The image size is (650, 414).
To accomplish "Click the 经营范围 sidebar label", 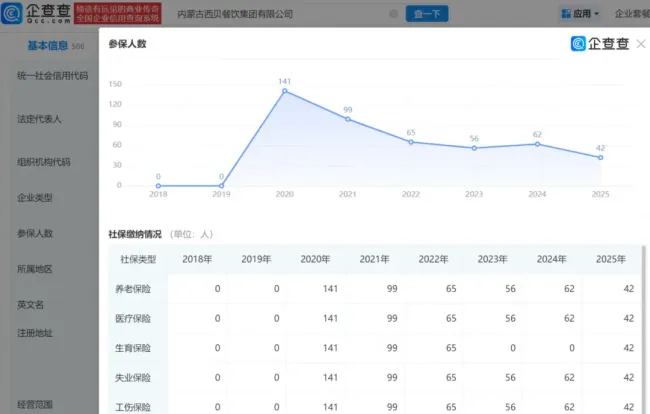I will [34, 404].
